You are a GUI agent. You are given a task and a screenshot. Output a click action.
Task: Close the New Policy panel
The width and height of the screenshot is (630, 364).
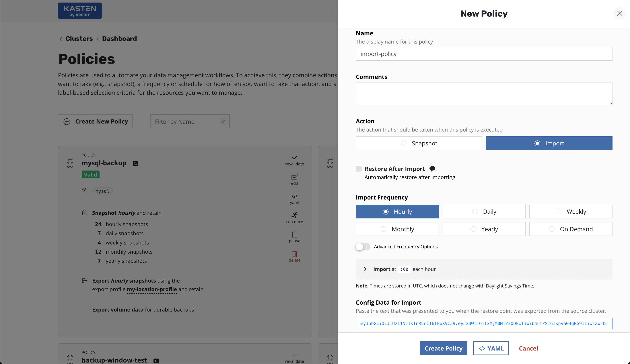(619, 13)
